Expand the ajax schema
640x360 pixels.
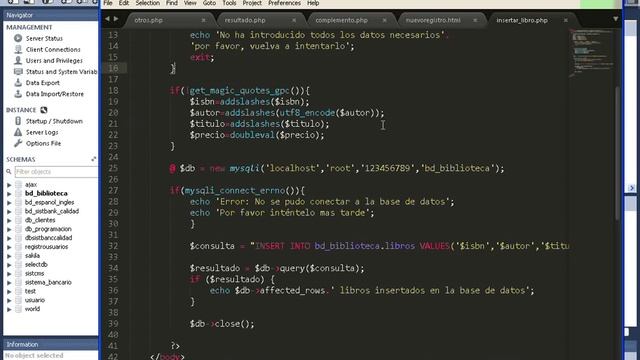[x=9, y=185]
